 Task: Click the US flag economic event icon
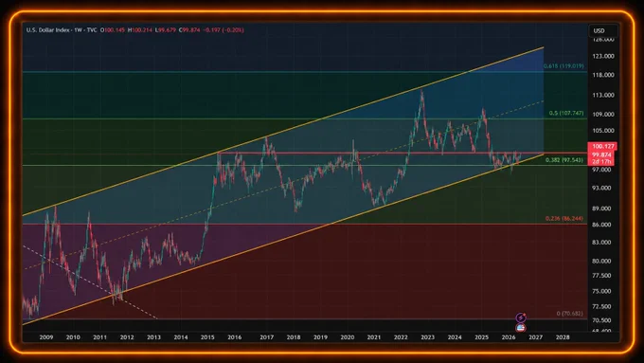(x=521, y=328)
